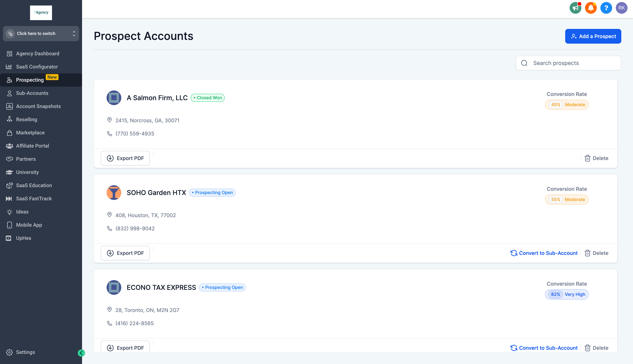Expand the 'Click here to switch' account dropdown
The height and width of the screenshot is (364, 633).
click(x=41, y=34)
